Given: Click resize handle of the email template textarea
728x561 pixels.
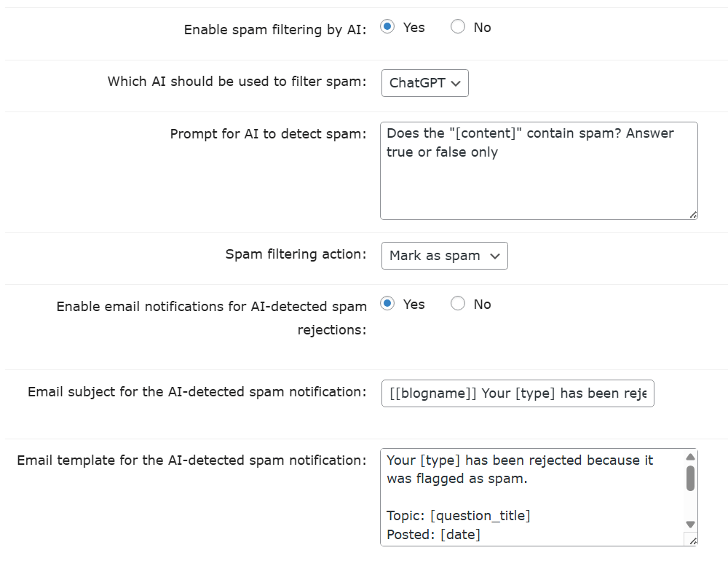Looking at the screenshot, I should point(691,539).
